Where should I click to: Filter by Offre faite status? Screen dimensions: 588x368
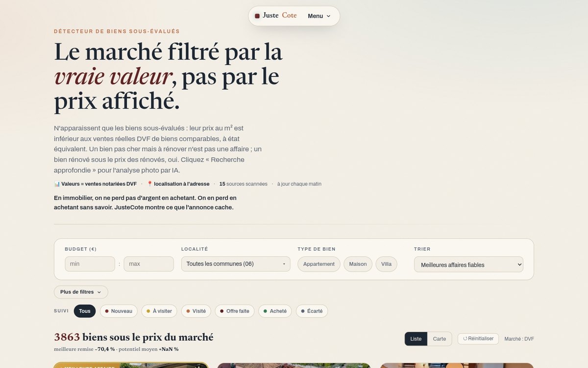click(235, 311)
